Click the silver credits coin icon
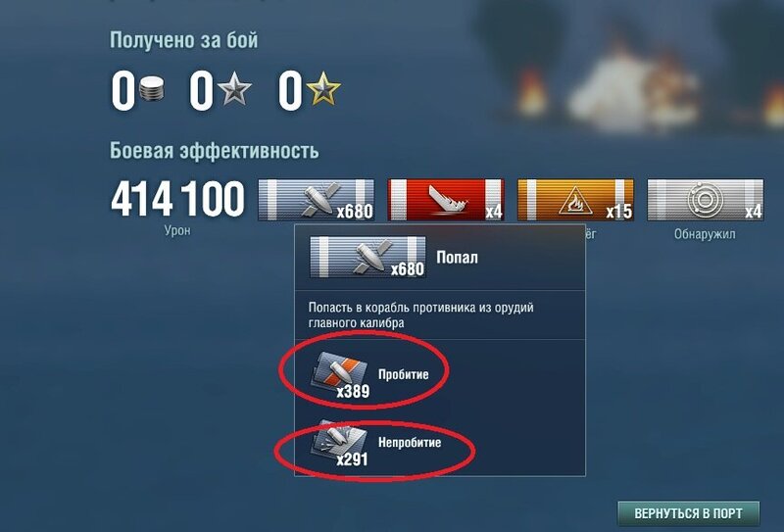784x532 pixels. coord(152,89)
